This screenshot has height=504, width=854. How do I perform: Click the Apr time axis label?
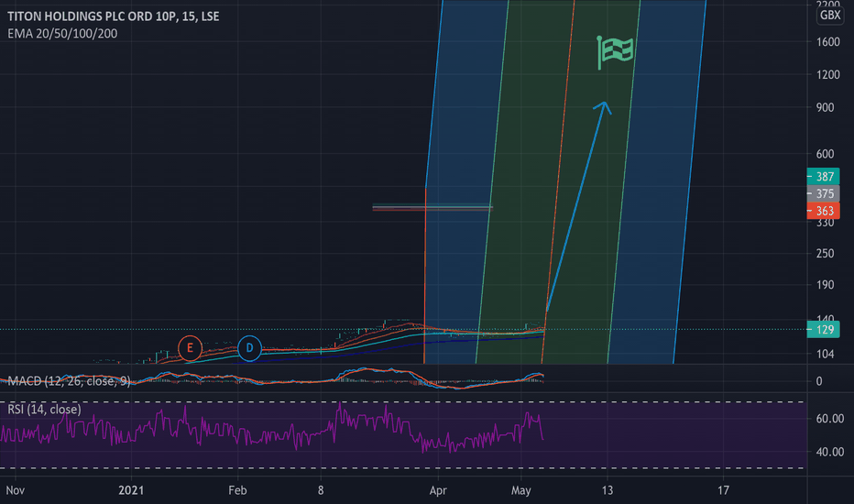coord(438,490)
